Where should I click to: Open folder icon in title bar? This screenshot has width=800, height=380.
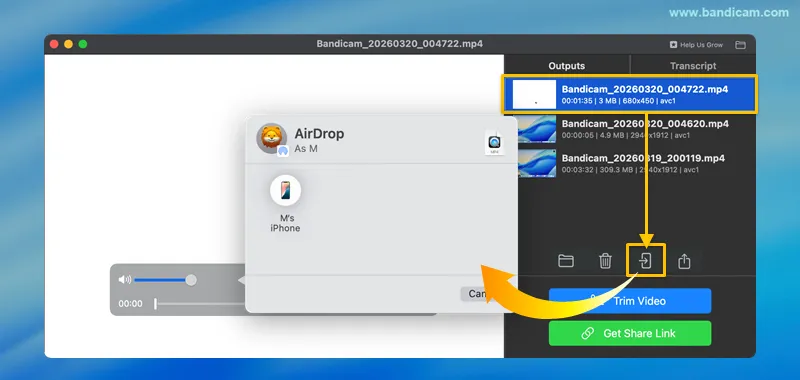(740, 45)
